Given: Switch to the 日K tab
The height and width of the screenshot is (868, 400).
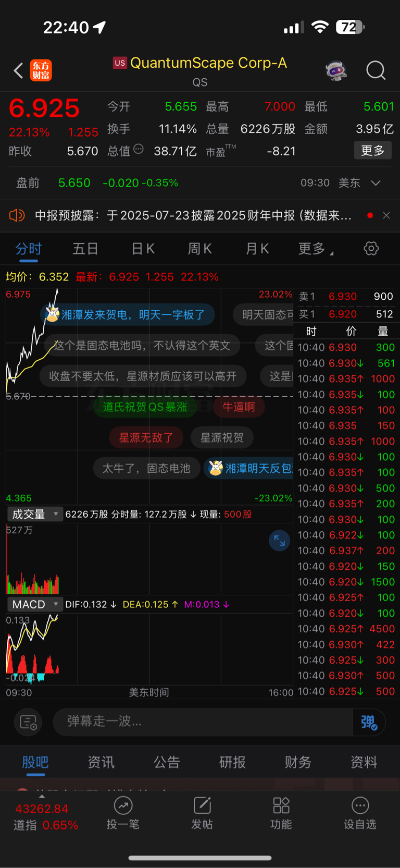Looking at the screenshot, I should (x=143, y=249).
